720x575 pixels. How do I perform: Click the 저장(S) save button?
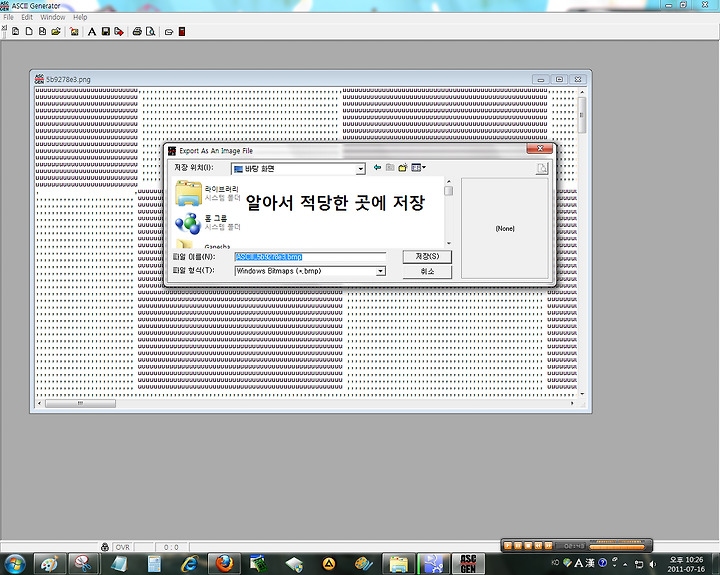click(427, 256)
